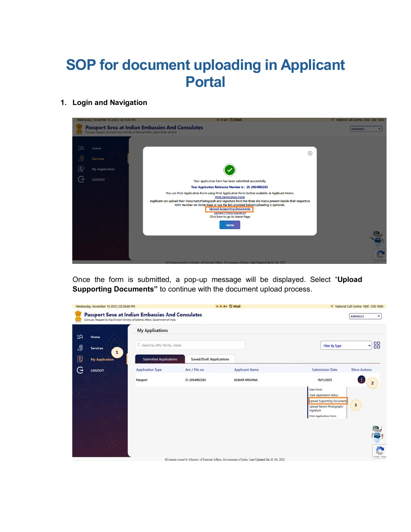
Task: Click ARN 25-2054992283 in the table row
Action: (x=195, y=380)
